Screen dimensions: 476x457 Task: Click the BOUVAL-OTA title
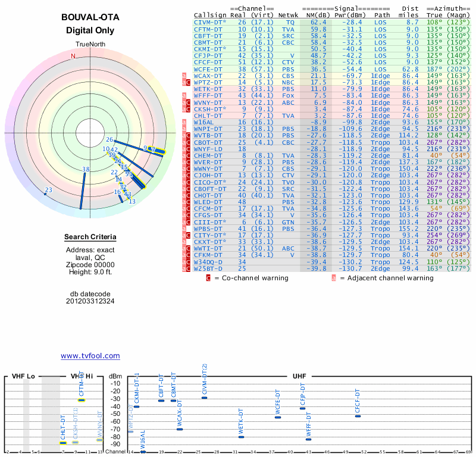click(x=90, y=17)
